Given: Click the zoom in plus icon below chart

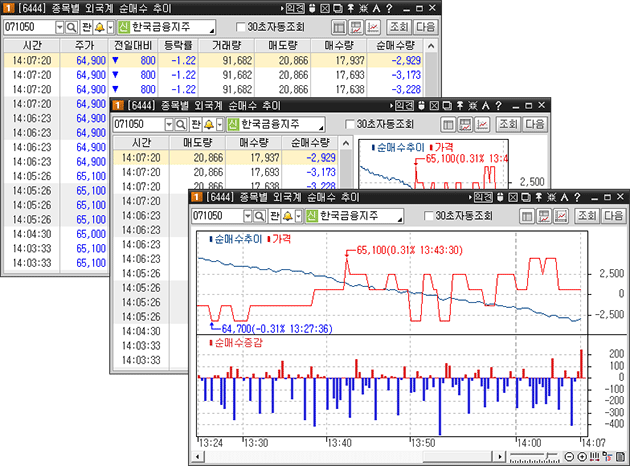Looking at the screenshot, I should coord(582,457).
